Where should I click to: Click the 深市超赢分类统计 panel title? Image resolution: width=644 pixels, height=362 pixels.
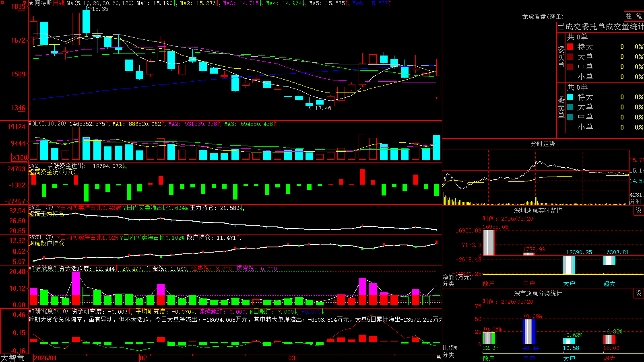click(x=538, y=293)
